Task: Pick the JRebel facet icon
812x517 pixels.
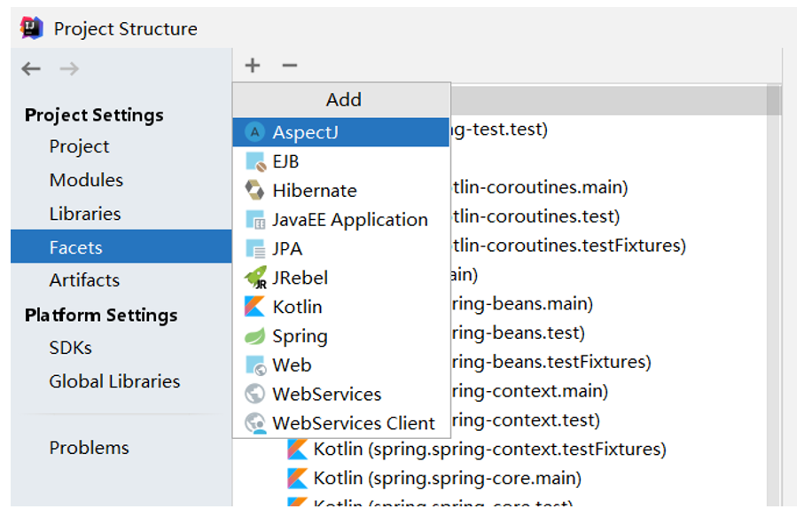Action: 255,278
